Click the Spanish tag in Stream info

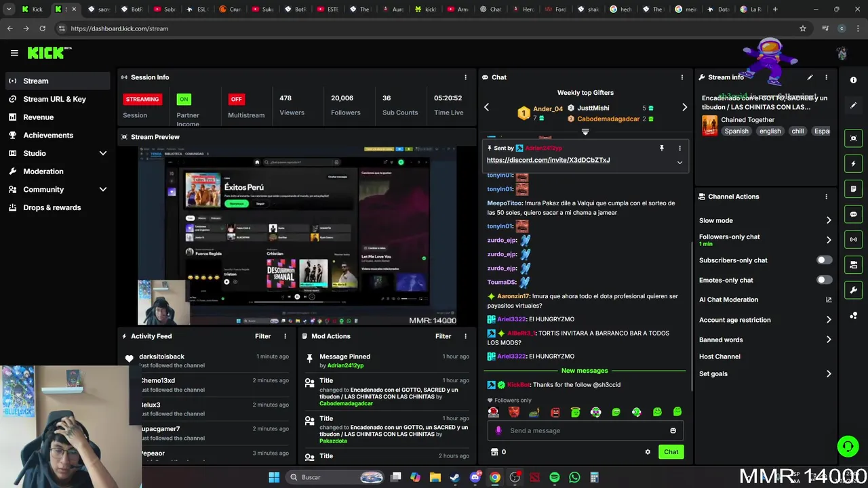tap(736, 131)
